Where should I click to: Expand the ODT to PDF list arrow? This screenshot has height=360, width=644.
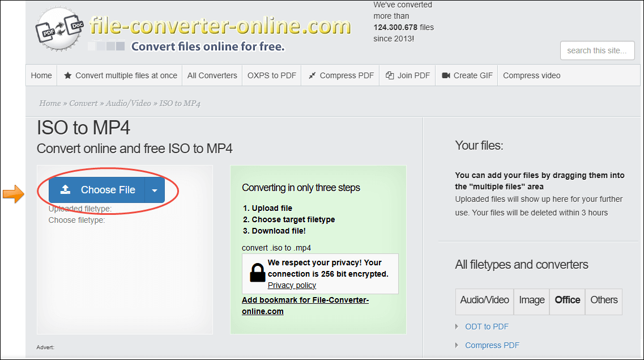pos(457,327)
